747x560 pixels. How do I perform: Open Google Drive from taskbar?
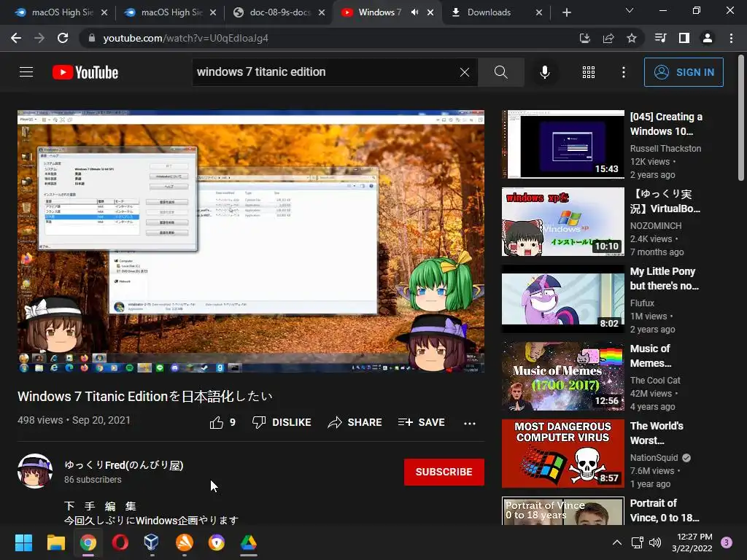tap(248, 542)
